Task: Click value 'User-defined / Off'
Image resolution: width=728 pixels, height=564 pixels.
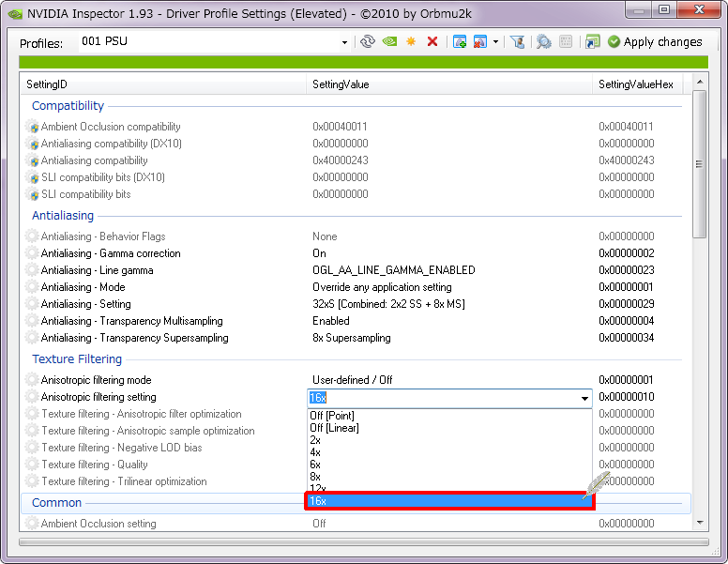Action: point(353,380)
